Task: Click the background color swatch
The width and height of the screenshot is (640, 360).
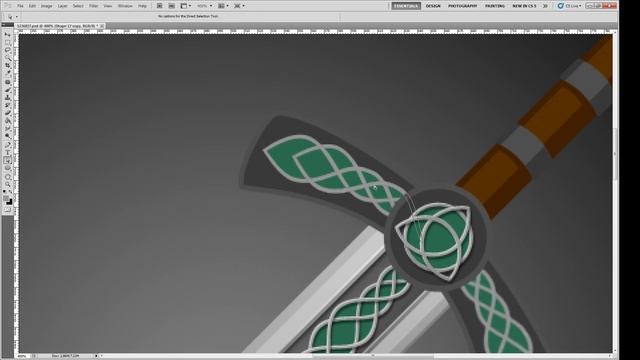Action: pyautogui.click(x=10, y=202)
